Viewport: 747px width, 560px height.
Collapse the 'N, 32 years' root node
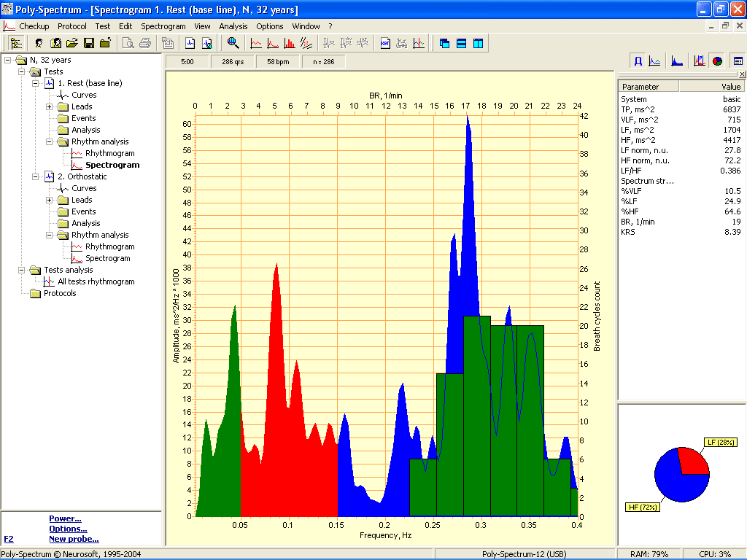7,60
